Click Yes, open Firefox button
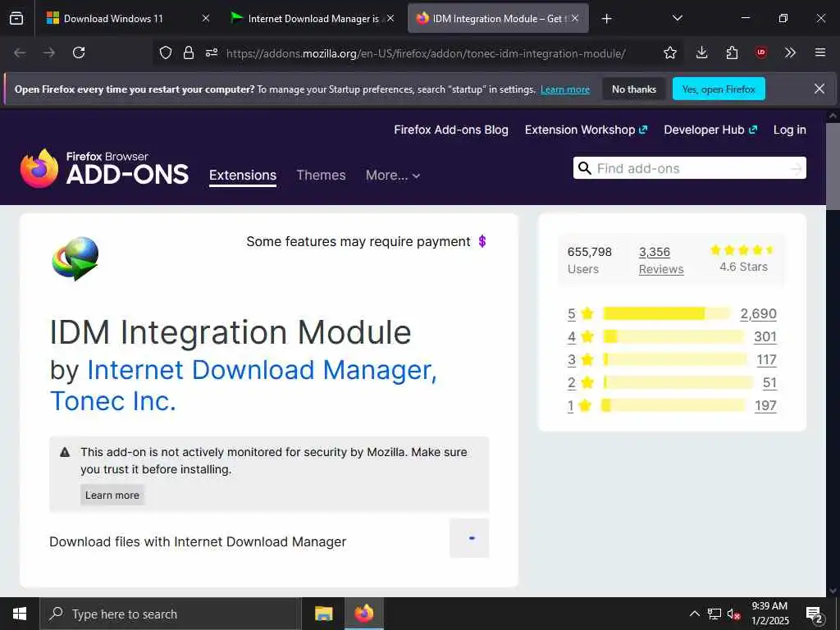The width and height of the screenshot is (840, 630). tap(719, 89)
